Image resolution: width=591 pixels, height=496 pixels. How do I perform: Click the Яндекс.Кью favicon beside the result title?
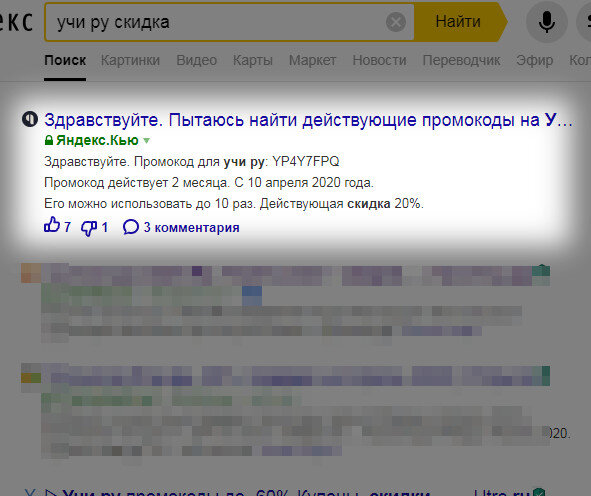[x=30, y=119]
